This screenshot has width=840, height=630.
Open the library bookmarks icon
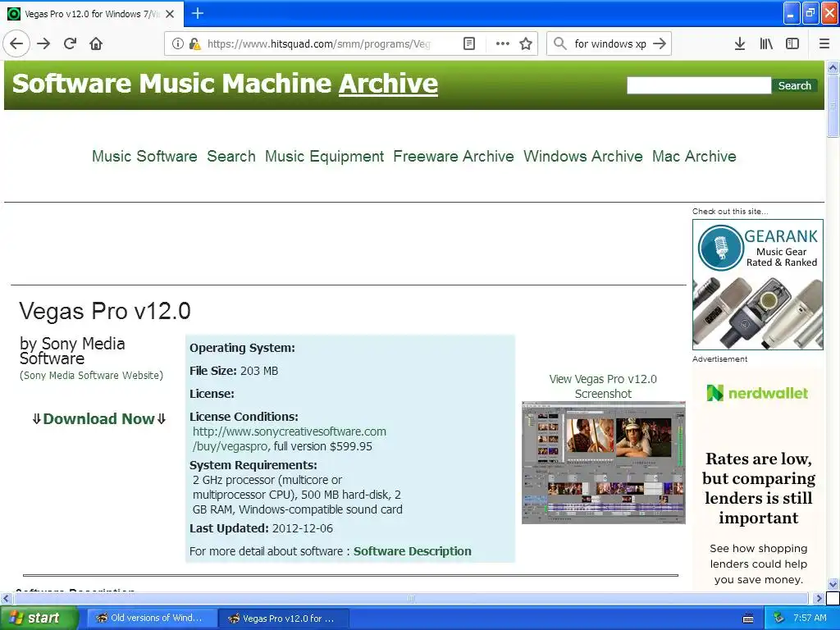(766, 43)
